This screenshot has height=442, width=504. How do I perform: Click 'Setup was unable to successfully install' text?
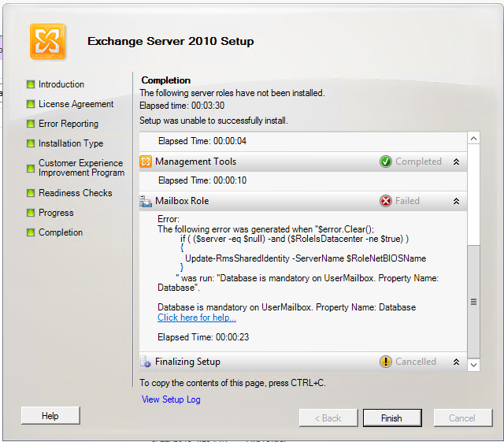[x=213, y=121]
